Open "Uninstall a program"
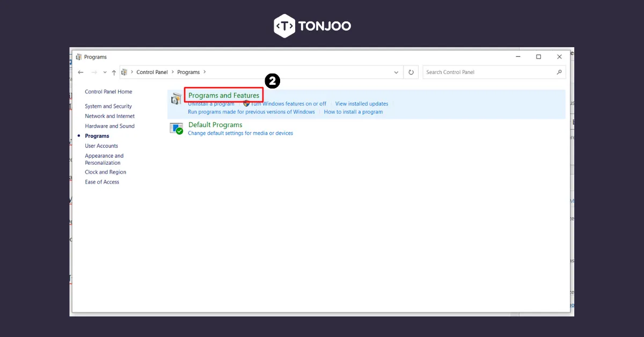 (211, 104)
